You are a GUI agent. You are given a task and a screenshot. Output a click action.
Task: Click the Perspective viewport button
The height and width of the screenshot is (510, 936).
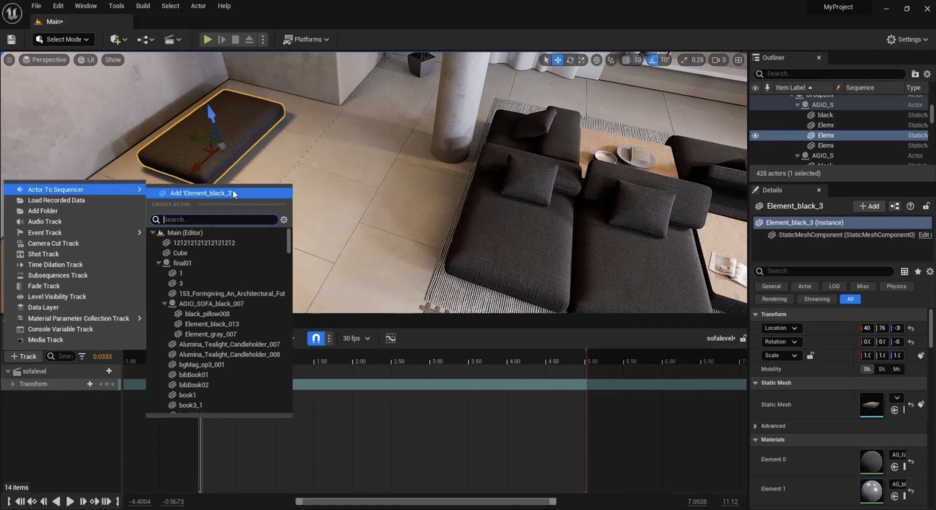coord(44,60)
